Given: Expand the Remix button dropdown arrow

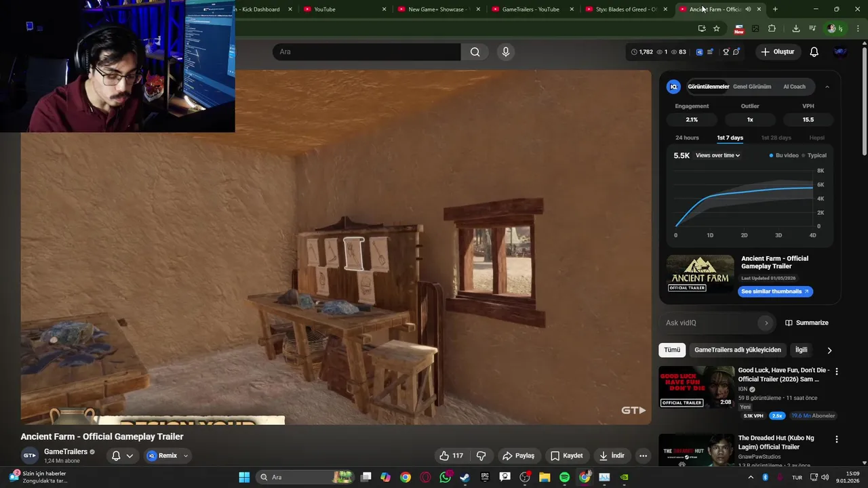Looking at the screenshot, I should 185,455.
